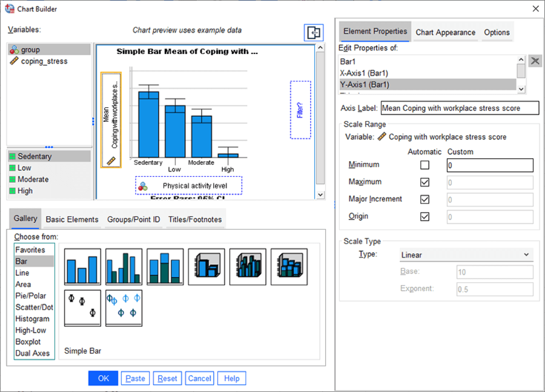545x392 pixels.
Task: Switch to the Chart Appearance tab
Action: tap(445, 32)
